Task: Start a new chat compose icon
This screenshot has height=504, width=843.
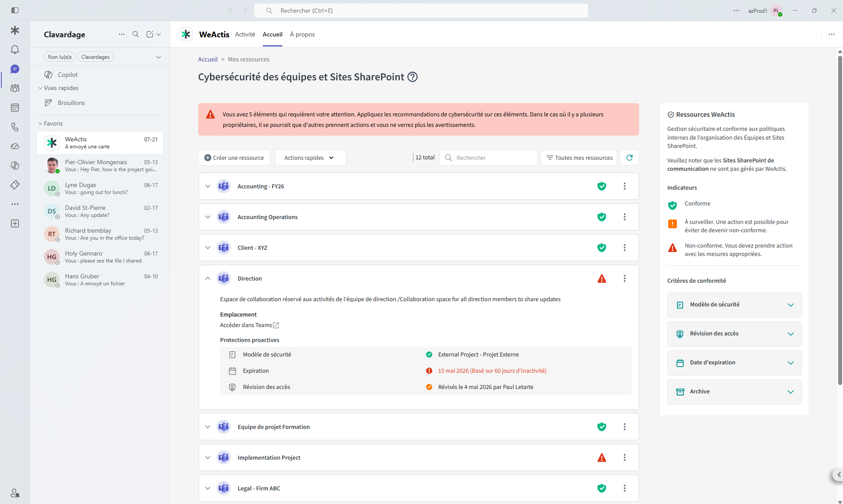Action: pyautogui.click(x=150, y=34)
